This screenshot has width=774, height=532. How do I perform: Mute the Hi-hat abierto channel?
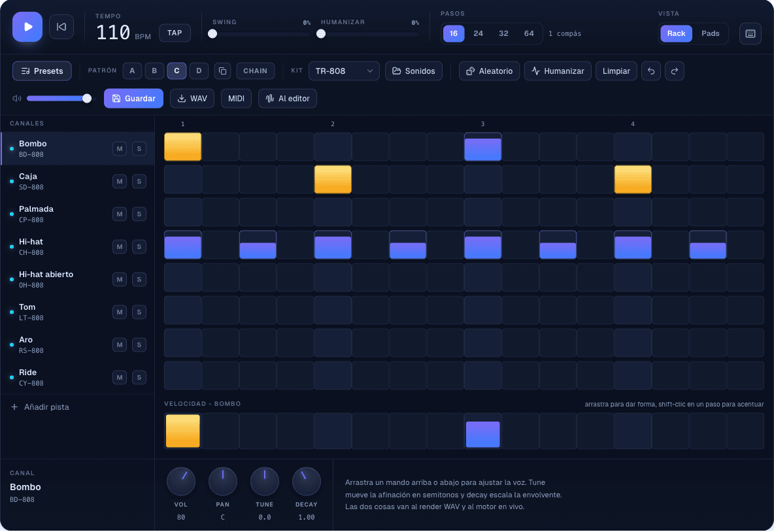click(120, 279)
